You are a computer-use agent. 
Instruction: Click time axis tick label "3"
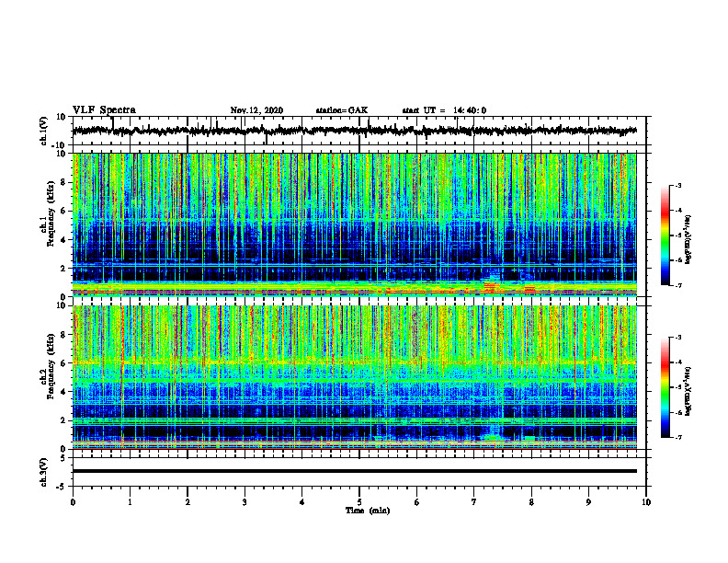(x=245, y=502)
